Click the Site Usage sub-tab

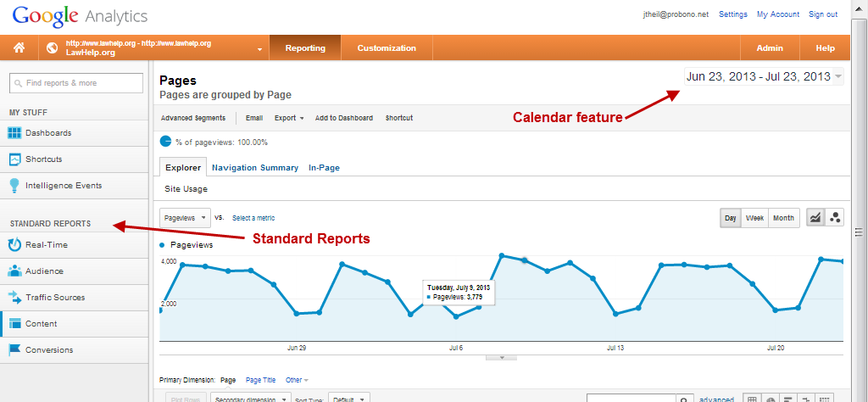[186, 189]
